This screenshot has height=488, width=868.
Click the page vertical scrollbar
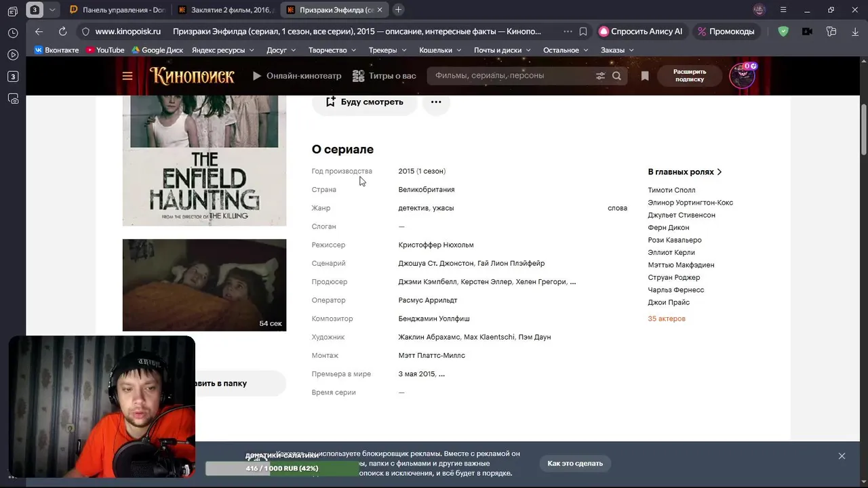pos(863,130)
